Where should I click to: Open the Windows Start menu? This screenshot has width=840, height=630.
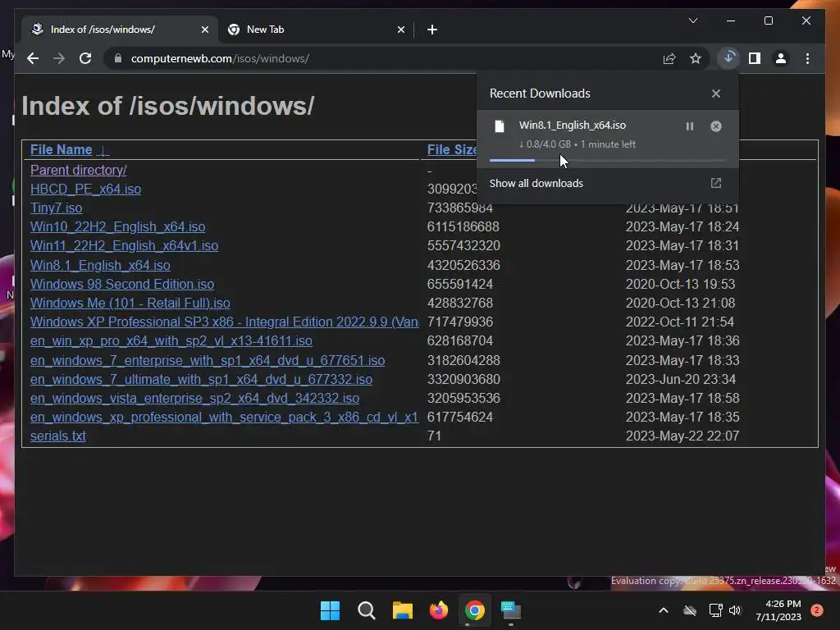pos(330,610)
